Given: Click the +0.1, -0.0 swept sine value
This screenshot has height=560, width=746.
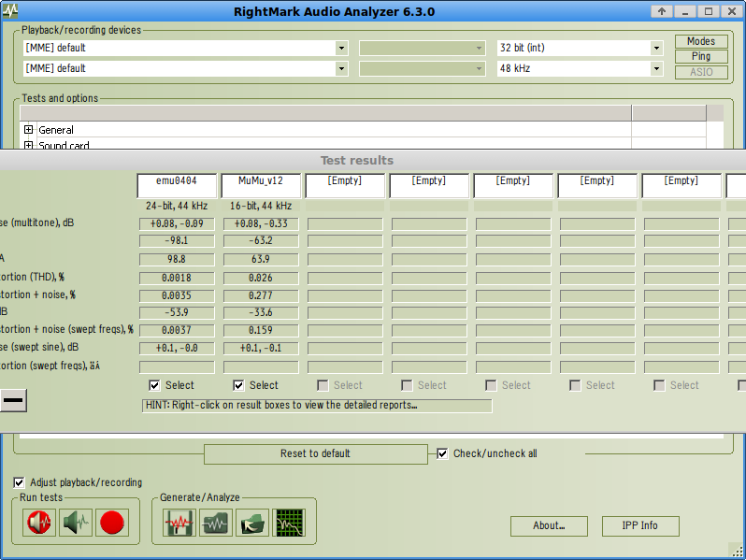Looking at the screenshot, I should (177, 349).
